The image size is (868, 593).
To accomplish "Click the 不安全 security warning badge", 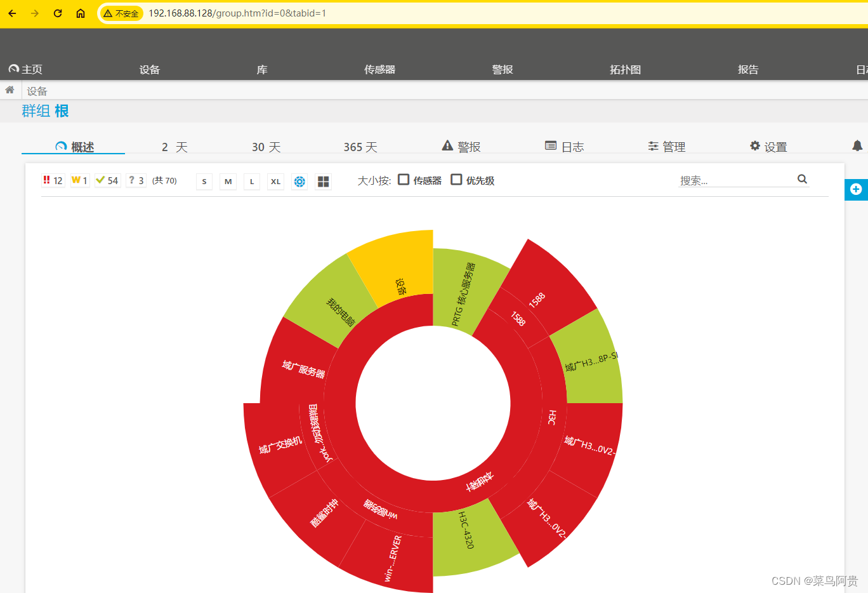I will tap(121, 13).
